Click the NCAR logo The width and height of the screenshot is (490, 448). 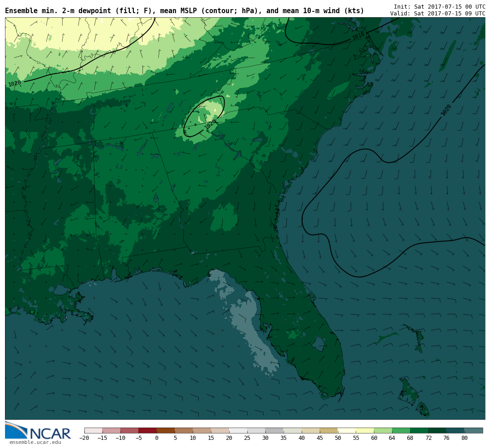pos(38,431)
